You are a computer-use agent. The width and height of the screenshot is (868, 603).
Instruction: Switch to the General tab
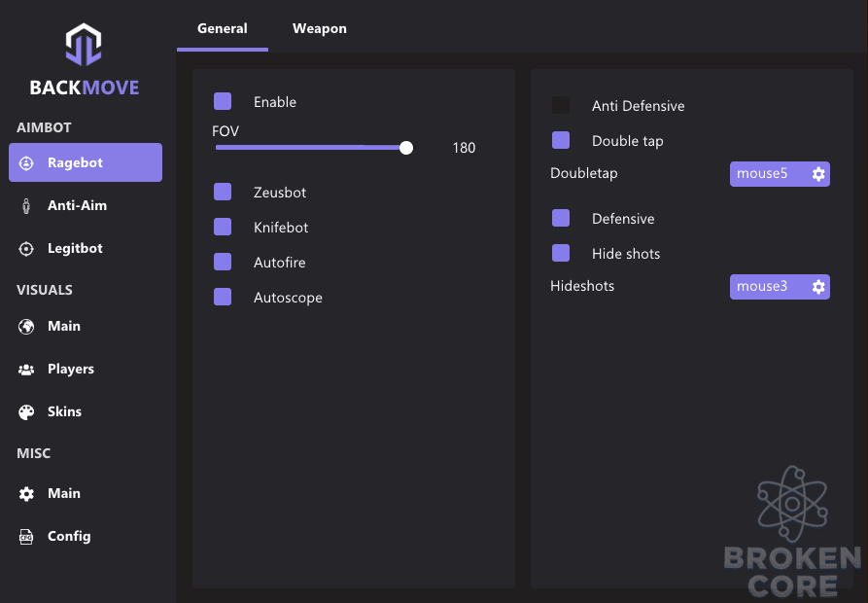[223, 29]
